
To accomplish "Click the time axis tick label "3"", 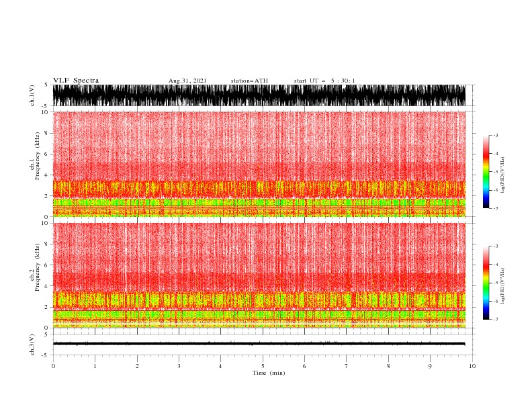I will 179,366.
